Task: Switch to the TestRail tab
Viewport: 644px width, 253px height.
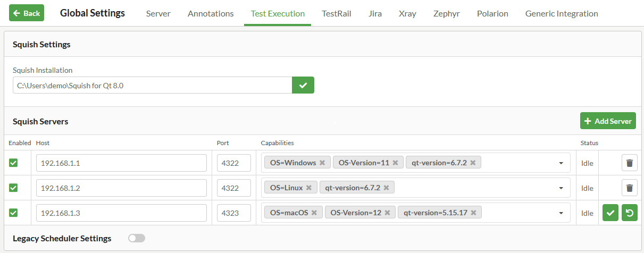Action: [x=336, y=13]
